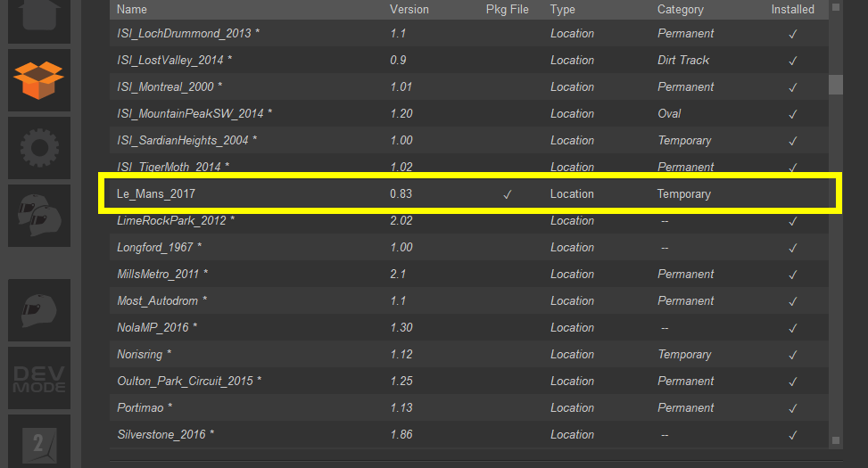Select Portimao entry
868x468 pixels.
point(469,407)
